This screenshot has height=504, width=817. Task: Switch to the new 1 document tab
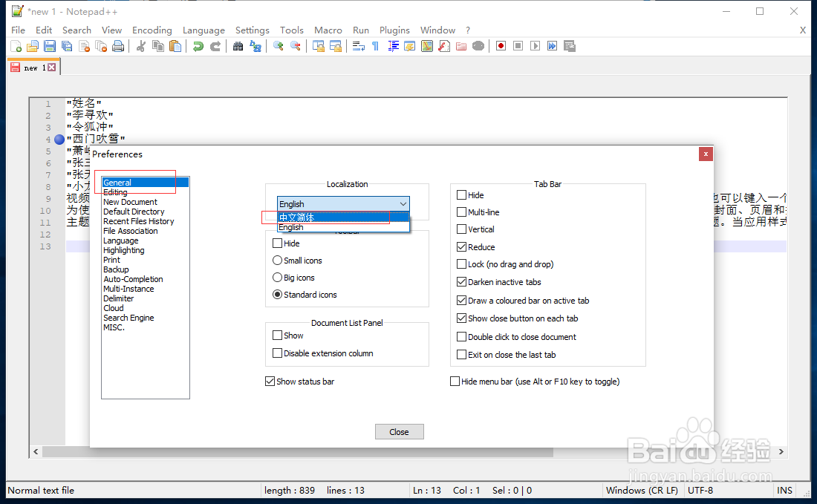coord(33,68)
